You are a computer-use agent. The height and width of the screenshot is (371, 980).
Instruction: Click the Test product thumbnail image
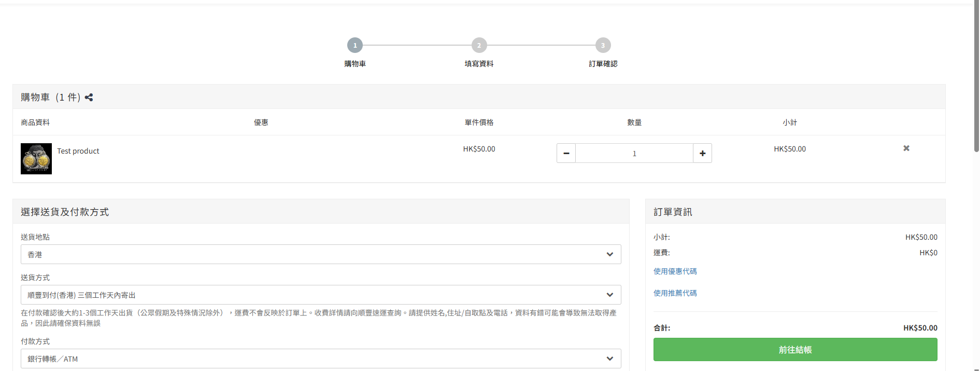(x=36, y=159)
